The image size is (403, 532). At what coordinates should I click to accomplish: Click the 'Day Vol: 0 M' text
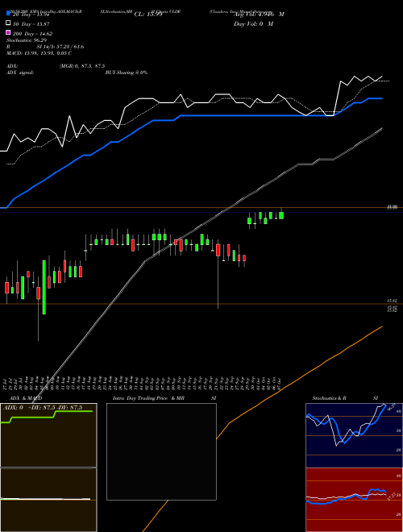253,24
